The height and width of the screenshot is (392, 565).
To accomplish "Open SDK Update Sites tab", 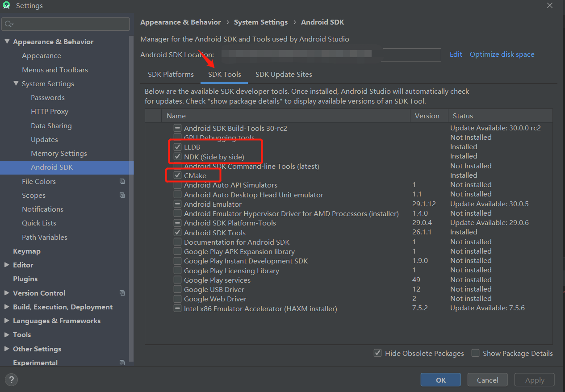I will click(284, 74).
